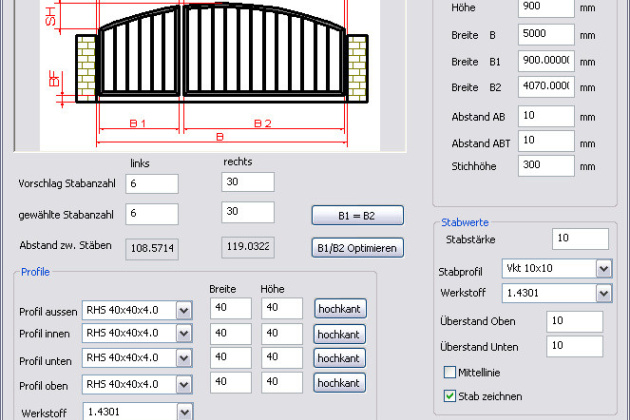Click hochkant button for Profil innen
This screenshot has width=630, height=420.
(339, 333)
